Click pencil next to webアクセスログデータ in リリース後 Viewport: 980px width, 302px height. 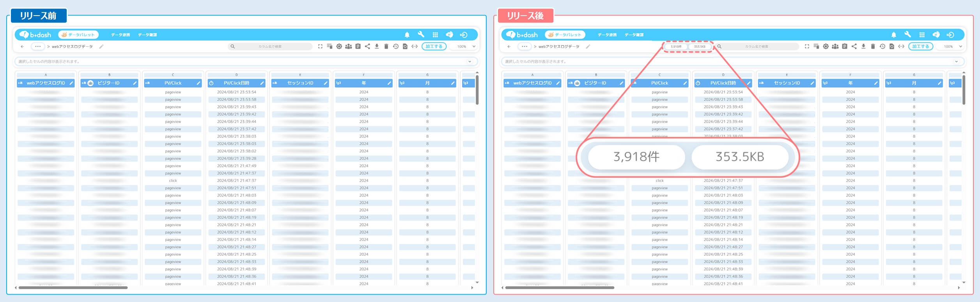pyautogui.click(x=588, y=46)
